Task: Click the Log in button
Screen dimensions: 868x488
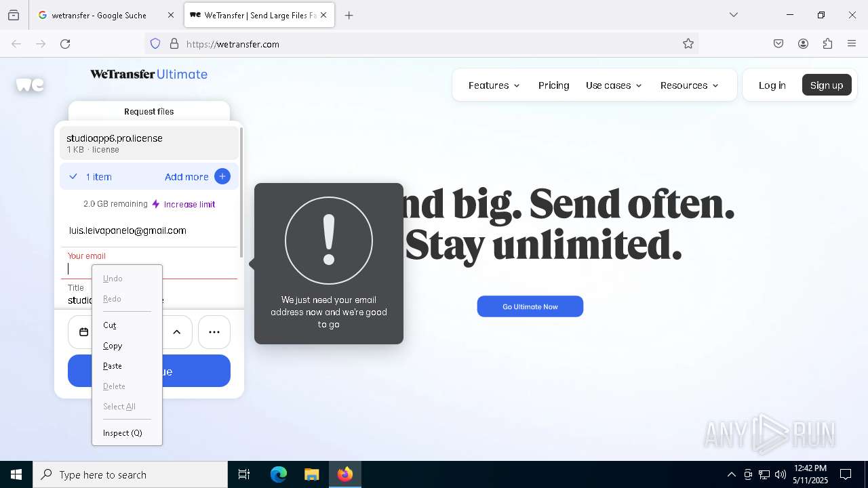Action: tap(772, 85)
